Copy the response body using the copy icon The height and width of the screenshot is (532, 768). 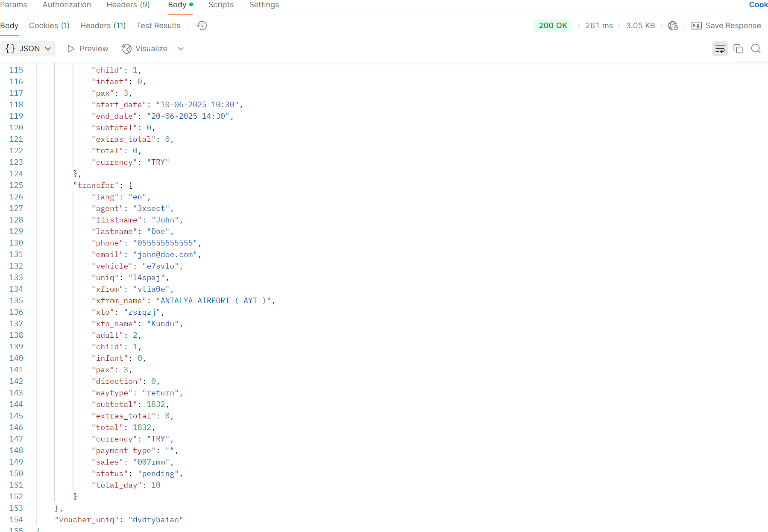pyautogui.click(x=738, y=49)
